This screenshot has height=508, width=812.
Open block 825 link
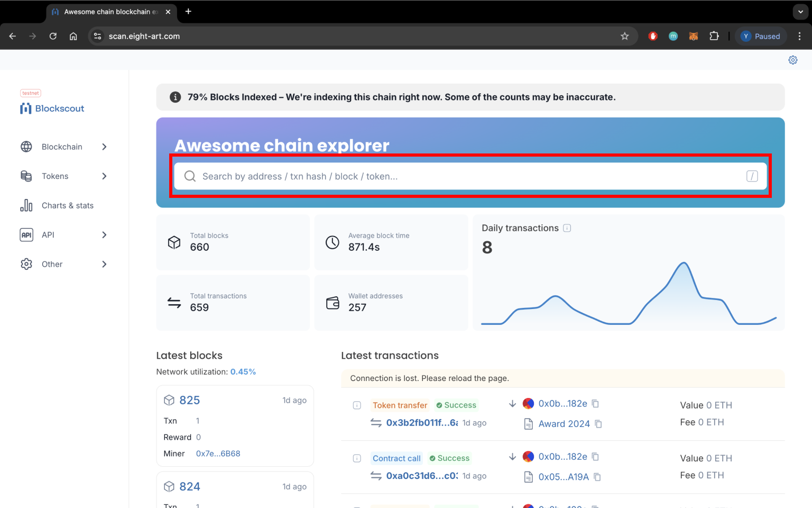tap(189, 400)
